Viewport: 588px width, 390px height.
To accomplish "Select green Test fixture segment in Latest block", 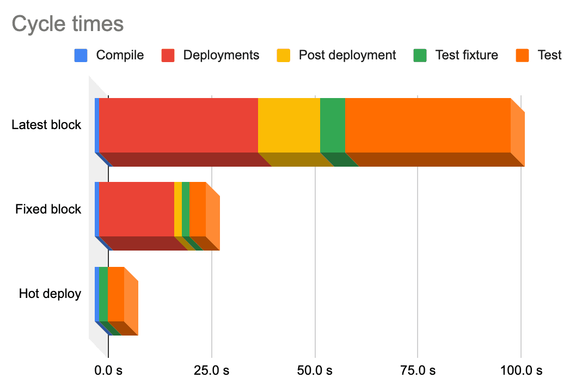I will (332, 125).
